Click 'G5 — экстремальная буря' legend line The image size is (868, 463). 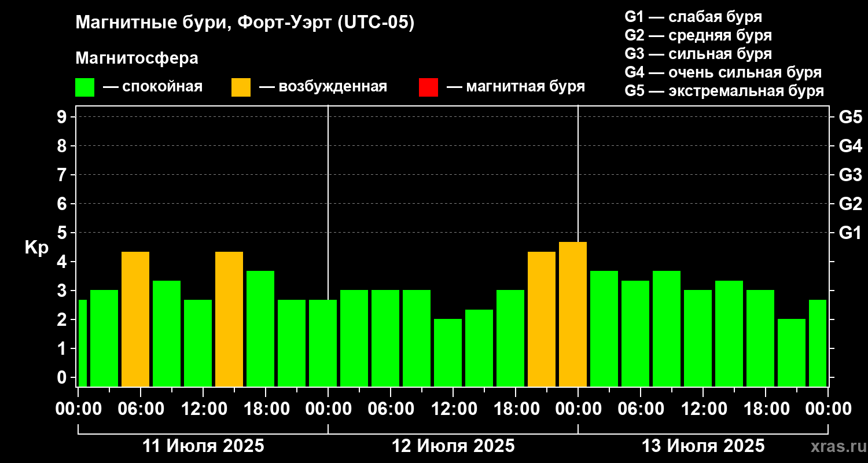point(724,91)
